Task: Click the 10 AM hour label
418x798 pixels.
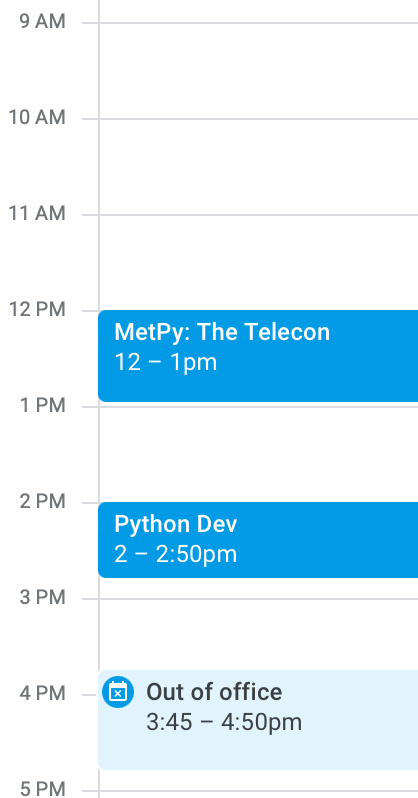Action: pos(37,118)
